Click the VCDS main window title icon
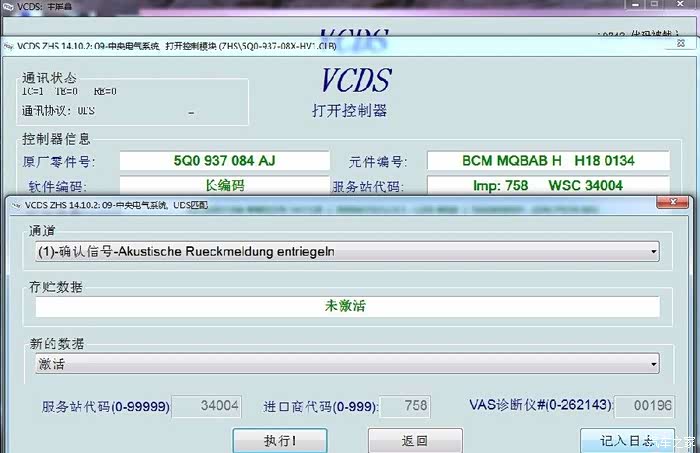Image resolution: width=700 pixels, height=453 pixels. [x=8, y=6]
